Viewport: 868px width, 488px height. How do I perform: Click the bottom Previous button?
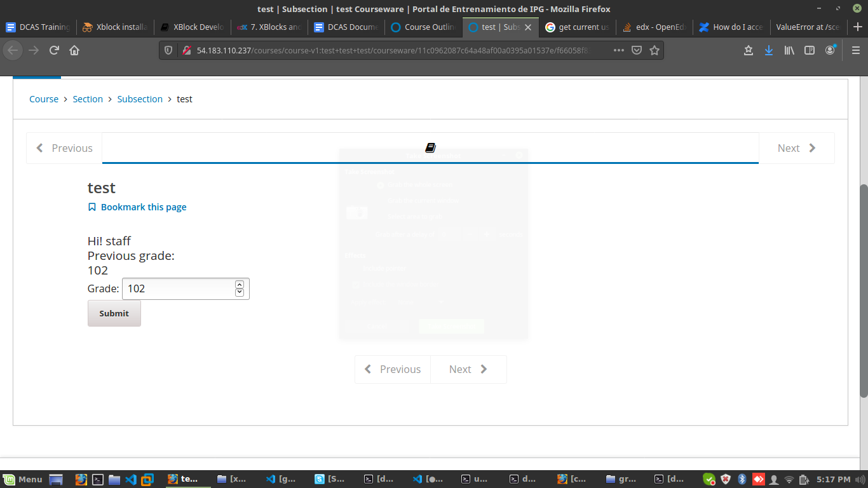[393, 369]
